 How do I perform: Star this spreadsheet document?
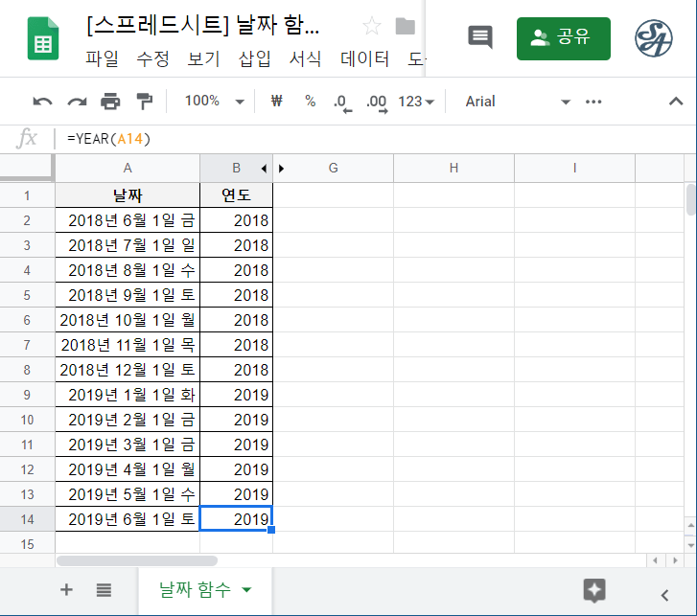pos(372,27)
